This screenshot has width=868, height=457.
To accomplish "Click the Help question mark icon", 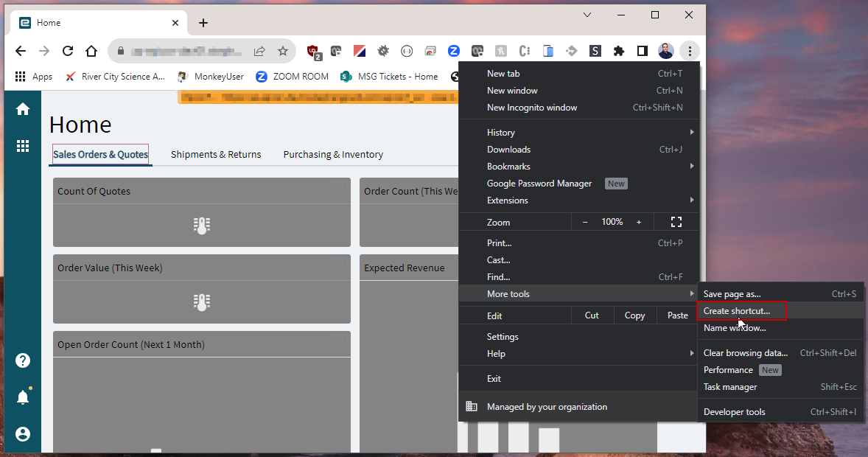I will click(x=22, y=360).
